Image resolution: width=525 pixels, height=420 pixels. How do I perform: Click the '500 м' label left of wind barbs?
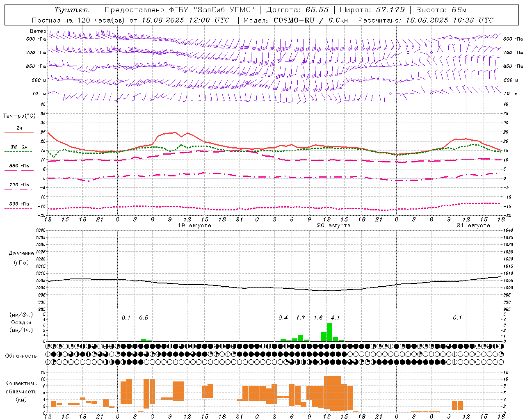point(39,80)
